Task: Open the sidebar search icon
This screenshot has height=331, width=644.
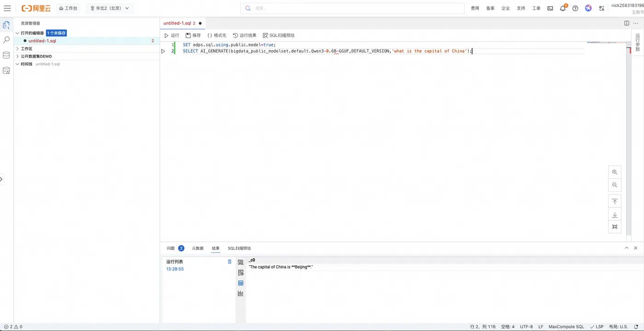Action: [6, 40]
